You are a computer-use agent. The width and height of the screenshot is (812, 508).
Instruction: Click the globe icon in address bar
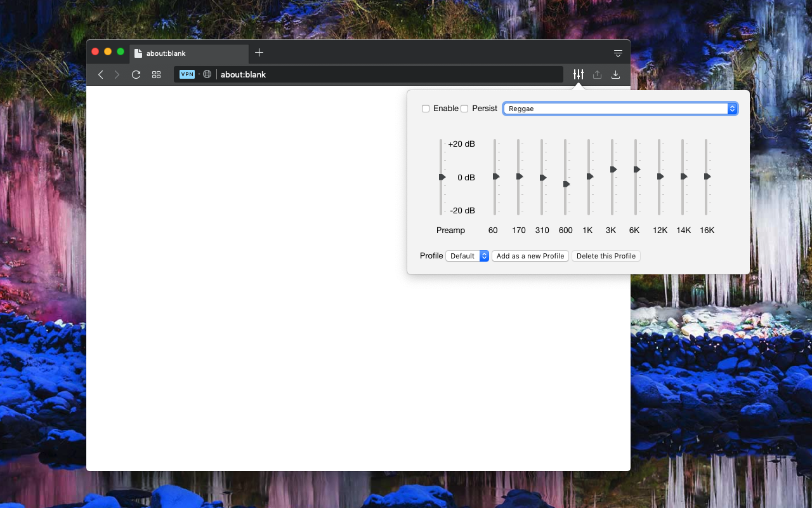coord(207,74)
